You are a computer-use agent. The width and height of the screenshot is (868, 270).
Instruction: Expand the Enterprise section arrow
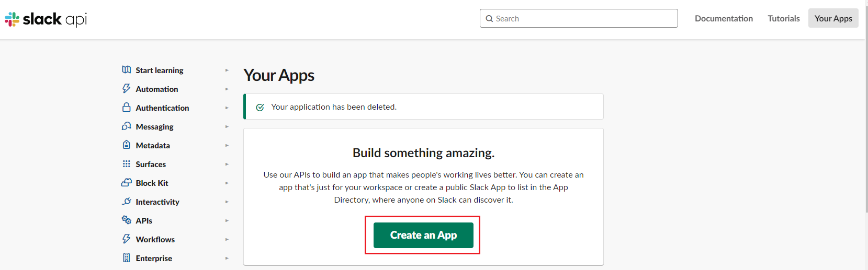(227, 258)
